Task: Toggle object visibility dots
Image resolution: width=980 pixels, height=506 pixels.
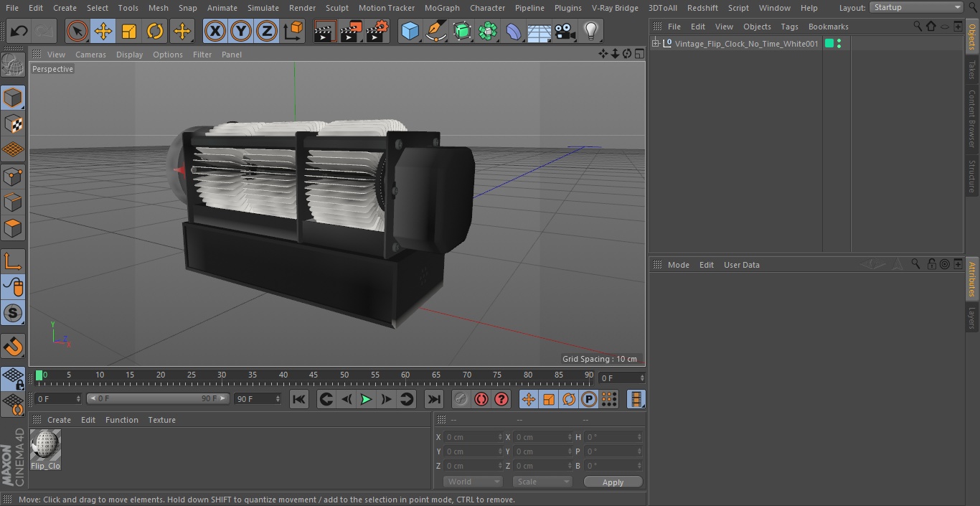Action: (839, 44)
